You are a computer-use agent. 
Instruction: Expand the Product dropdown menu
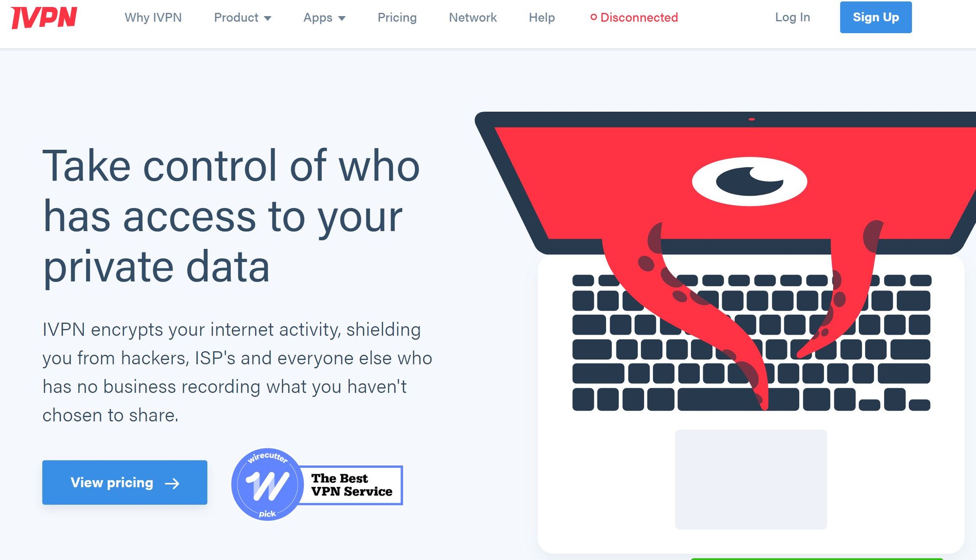pyautogui.click(x=243, y=18)
